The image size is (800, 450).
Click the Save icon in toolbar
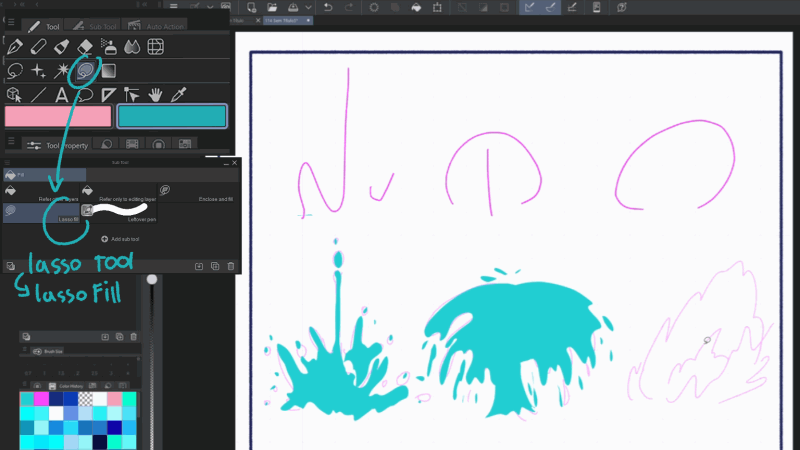(293, 7)
